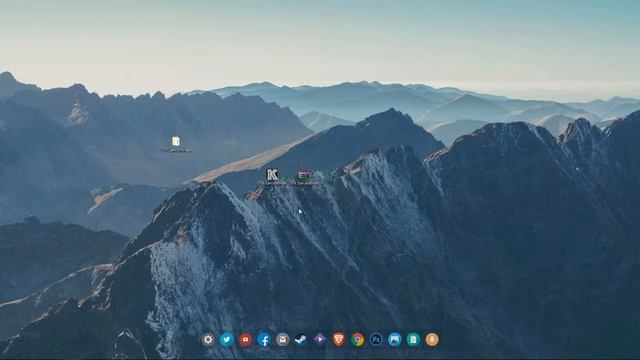Launch Google Chrome from the dock
Viewport: 640px width, 360px height.
(358, 340)
